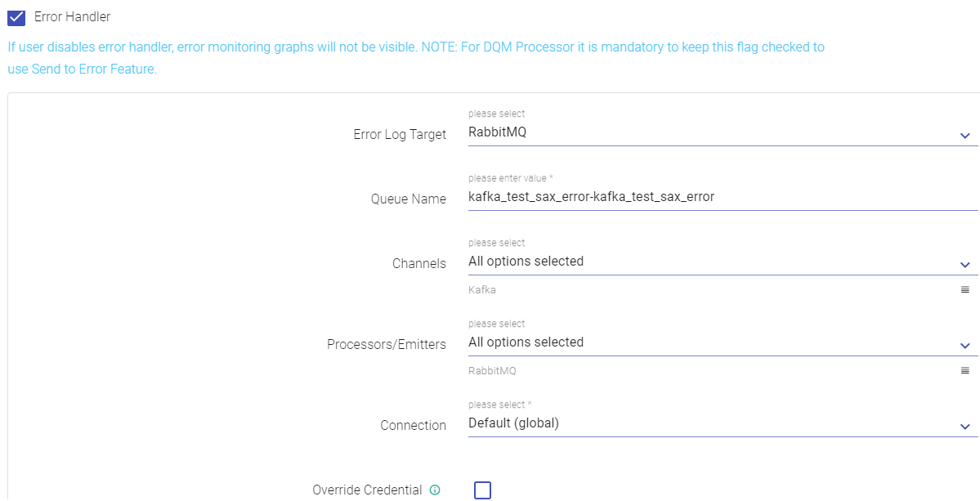
Task: Click the Error Handler label text
Action: (73, 17)
